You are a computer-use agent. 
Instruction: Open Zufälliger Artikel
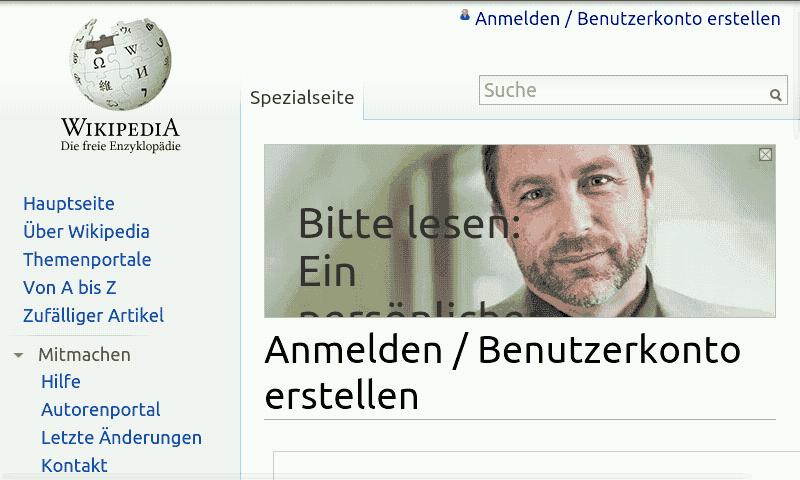click(93, 316)
